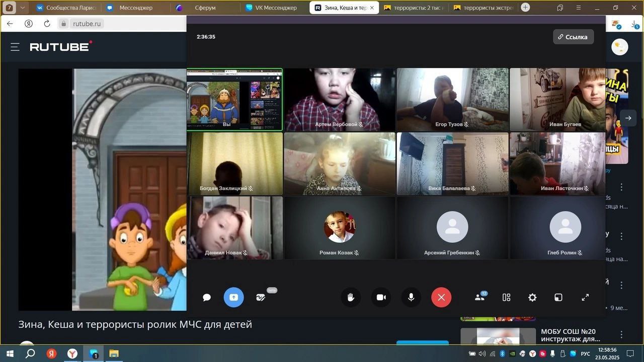Show the participants list
This screenshot has width=644, height=362.
pyautogui.click(x=480, y=297)
